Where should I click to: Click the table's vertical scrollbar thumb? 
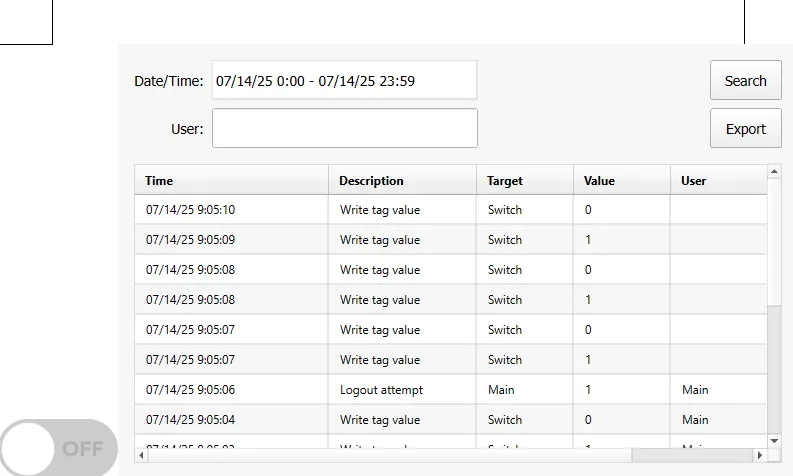point(774,370)
